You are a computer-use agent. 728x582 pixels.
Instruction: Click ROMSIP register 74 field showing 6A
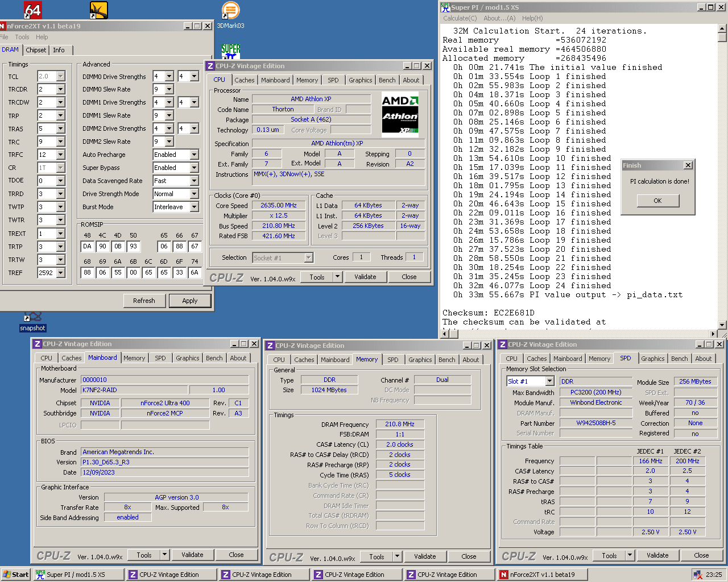[195, 272]
